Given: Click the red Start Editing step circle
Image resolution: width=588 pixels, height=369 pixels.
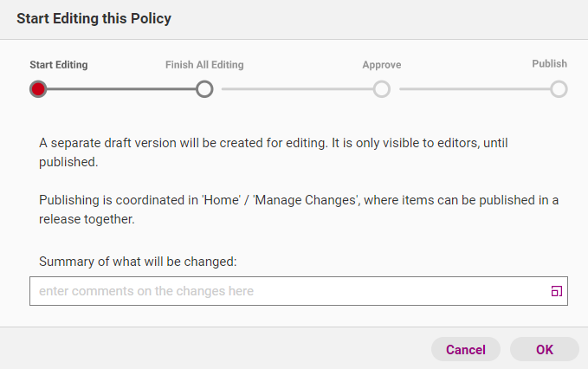Looking at the screenshot, I should coord(38,89).
